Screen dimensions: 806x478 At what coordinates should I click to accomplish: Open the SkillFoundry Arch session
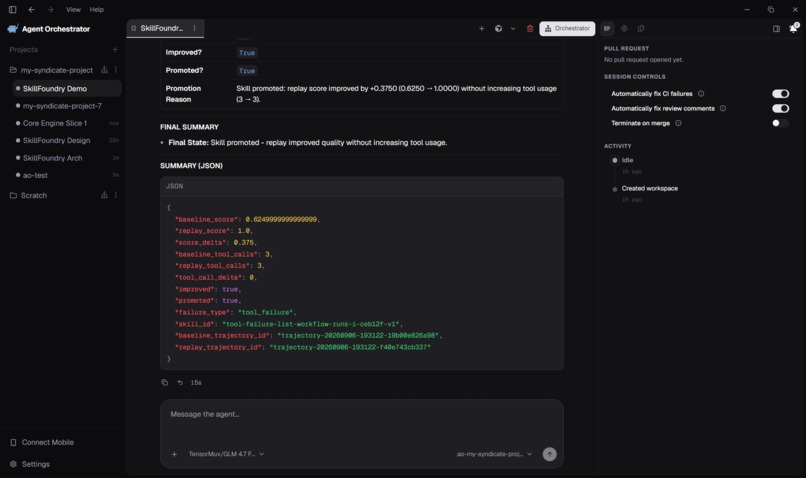click(x=67, y=158)
